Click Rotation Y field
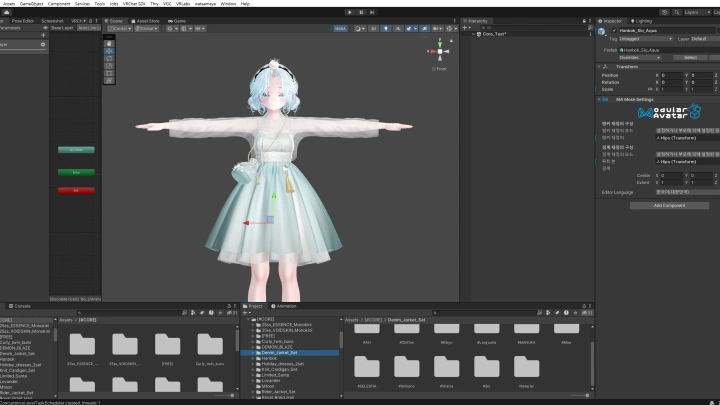This screenshot has width=720, height=405. pyautogui.click(x=701, y=83)
